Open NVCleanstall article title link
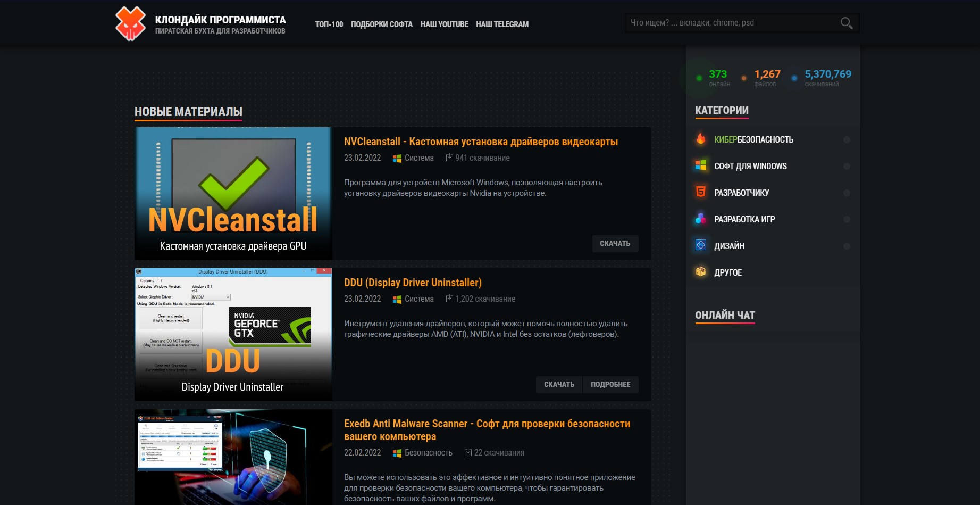Viewport: 980px width, 505px height. (481, 142)
